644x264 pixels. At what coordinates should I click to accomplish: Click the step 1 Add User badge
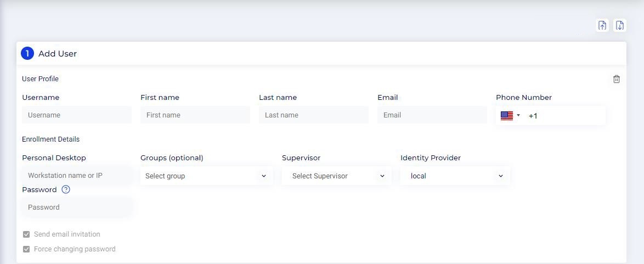pos(27,54)
